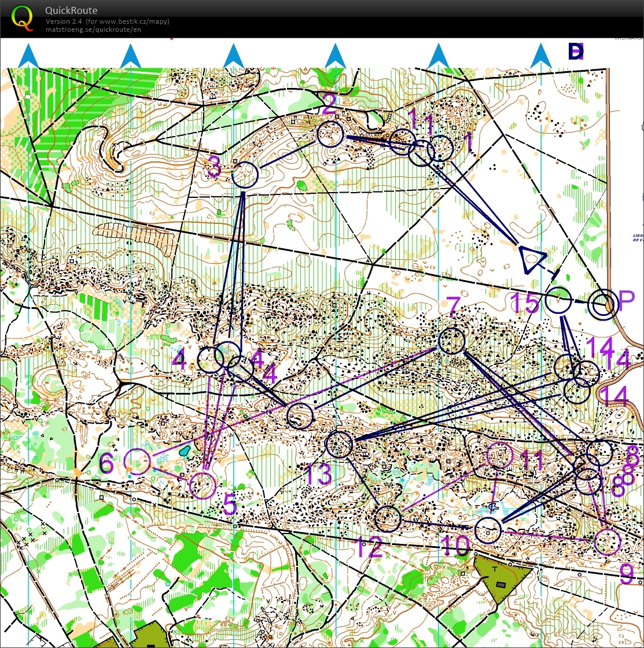Click control circle 12

click(388, 518)
